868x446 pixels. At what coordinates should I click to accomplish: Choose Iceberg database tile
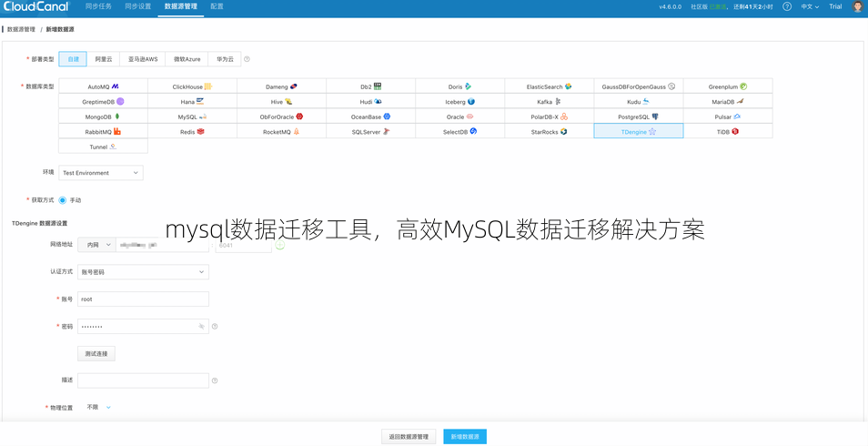tap(459, 101)
